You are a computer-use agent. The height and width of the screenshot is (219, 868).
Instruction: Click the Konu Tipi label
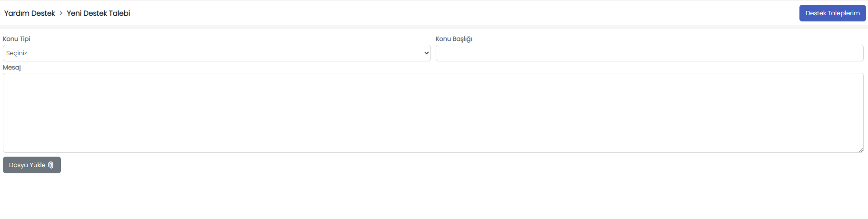coord(17,39)
